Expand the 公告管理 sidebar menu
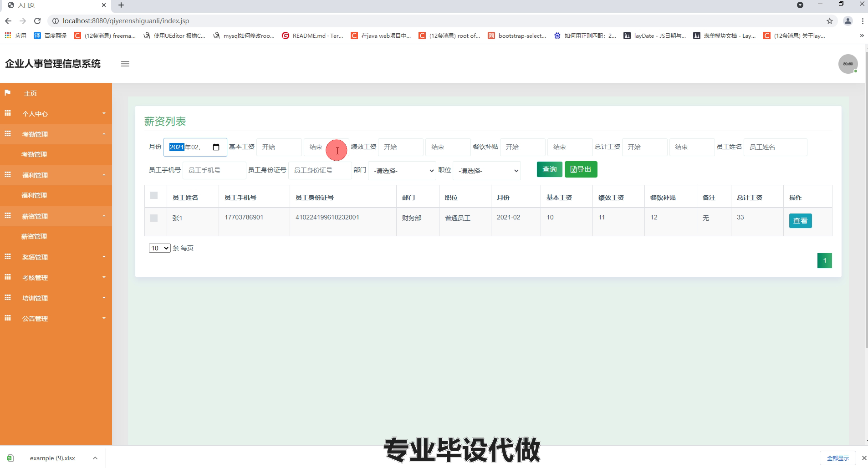This screenshot has height=468, width=868. click(x=56, y=318)
